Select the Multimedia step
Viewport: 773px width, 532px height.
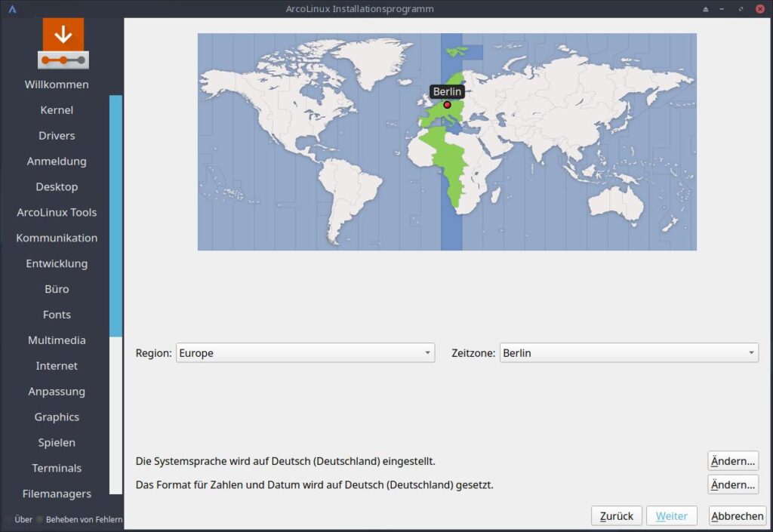tap(57, 340)
